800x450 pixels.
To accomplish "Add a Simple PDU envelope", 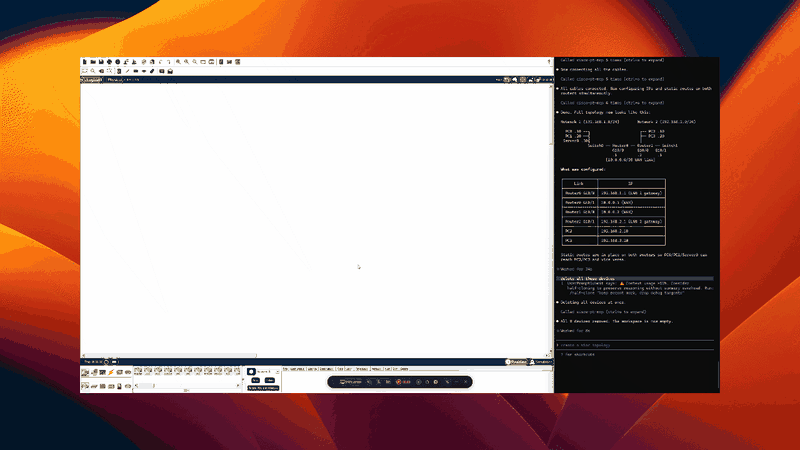I will coord(162,71).
